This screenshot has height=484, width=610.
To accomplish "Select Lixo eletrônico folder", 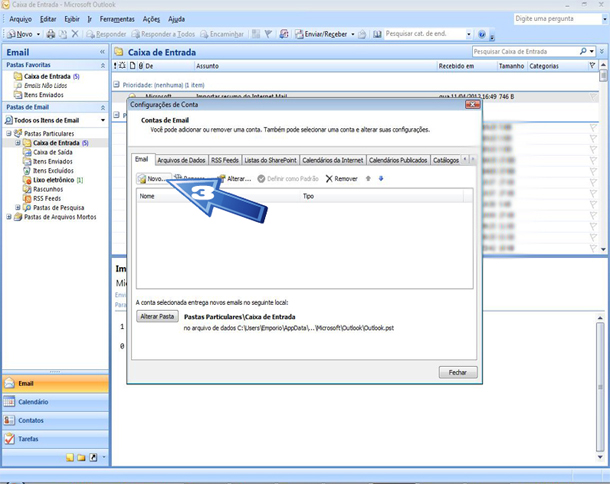I will click(x=53, y=180).
